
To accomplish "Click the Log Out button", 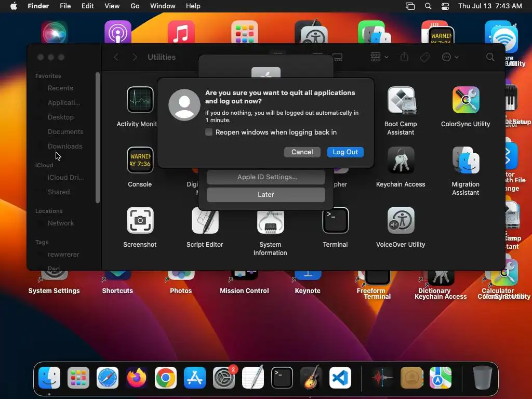I will tap(345, 152).
